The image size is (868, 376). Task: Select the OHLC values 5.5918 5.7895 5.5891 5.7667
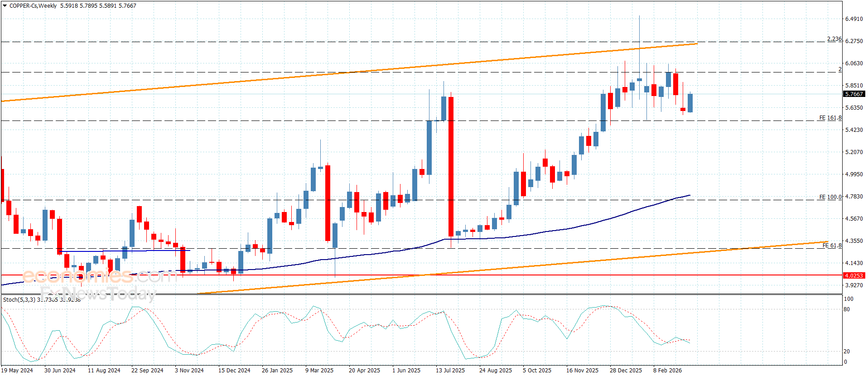click(98, 6)
